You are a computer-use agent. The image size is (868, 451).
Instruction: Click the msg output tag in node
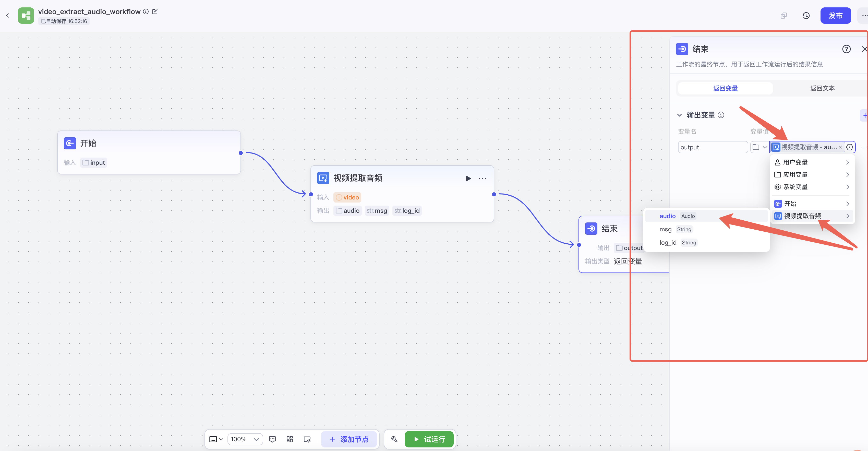377,211
